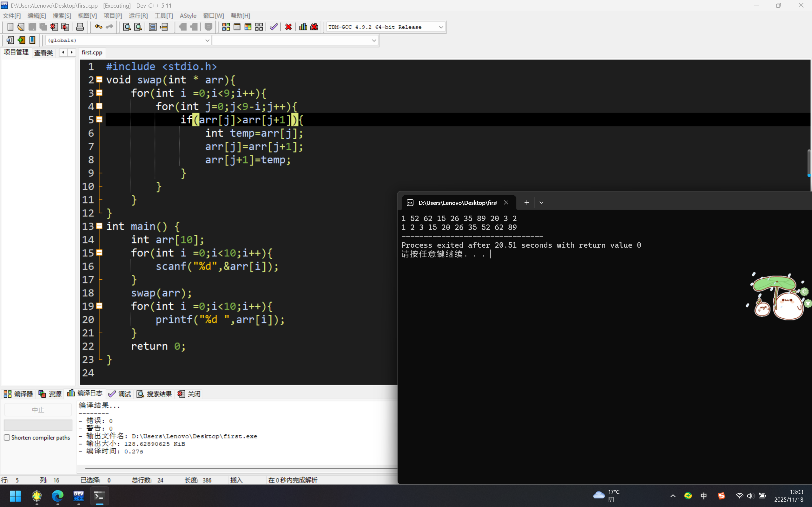This screenshot has height=507, width=812.
Task: Click the Profile analysis bar chart icon
Action: 303,27
